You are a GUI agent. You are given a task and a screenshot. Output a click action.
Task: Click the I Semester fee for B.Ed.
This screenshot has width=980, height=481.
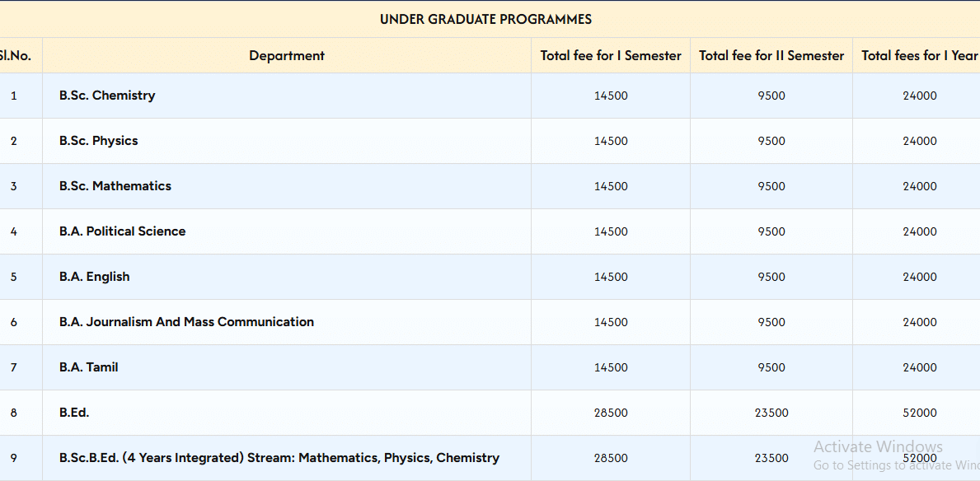[611, 413]
